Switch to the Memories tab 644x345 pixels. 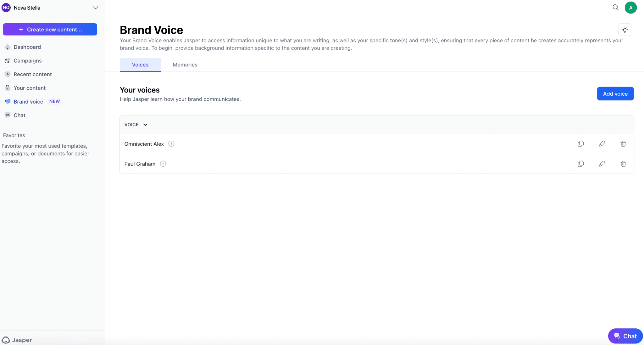pyautogui.click(x=185, y=65)
